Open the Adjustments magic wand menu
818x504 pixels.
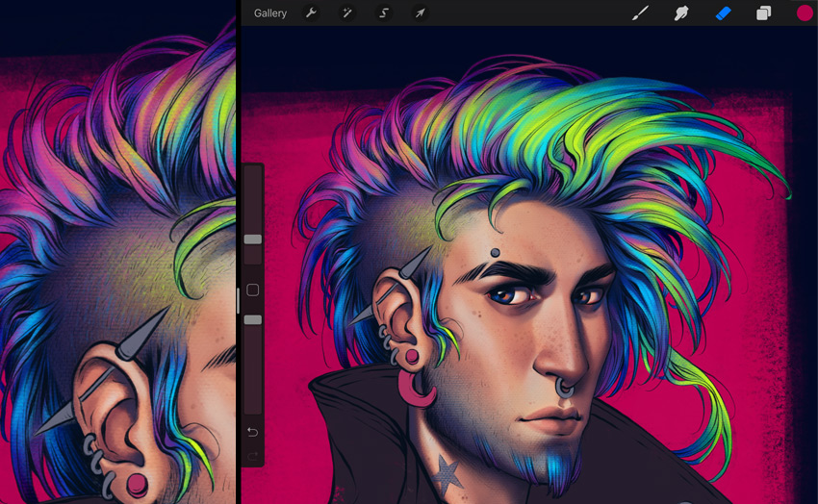[346, 13]
